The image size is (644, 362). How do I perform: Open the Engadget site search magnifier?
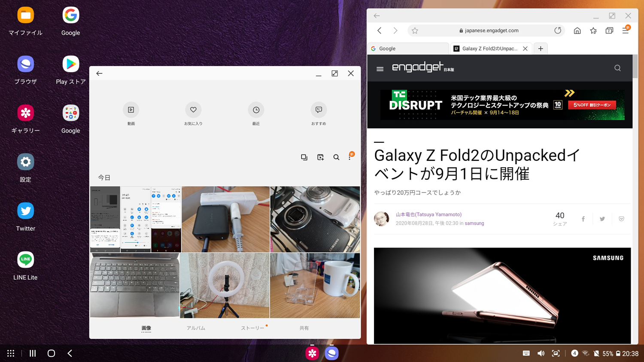(617, 68)
